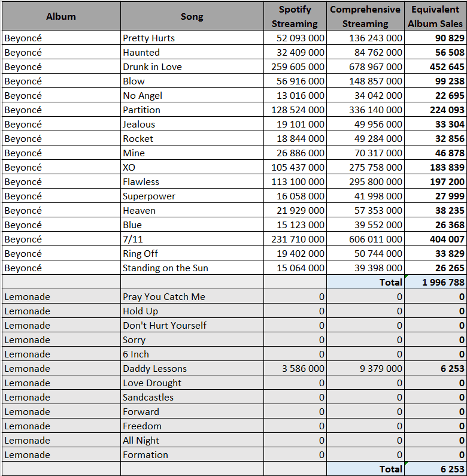Select Daddy Lessons equivalent sales 6 253
The width and height of the screenshot is (467, 476).
coord(435,368)
